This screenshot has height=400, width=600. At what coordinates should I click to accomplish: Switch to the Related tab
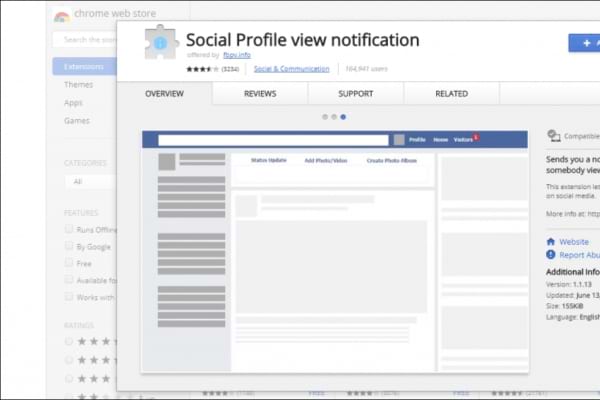[452, 94]
